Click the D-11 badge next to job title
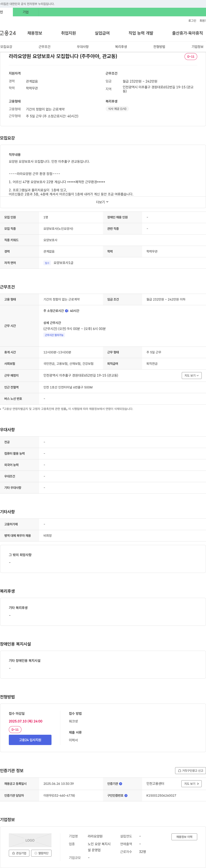The width and height of the screenshot is (206, 868). point(191,57)
